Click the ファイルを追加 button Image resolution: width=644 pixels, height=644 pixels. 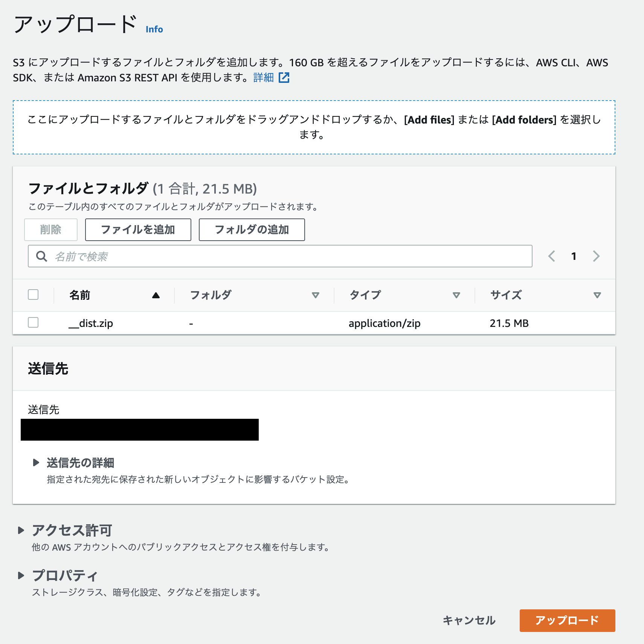[138, 229]
